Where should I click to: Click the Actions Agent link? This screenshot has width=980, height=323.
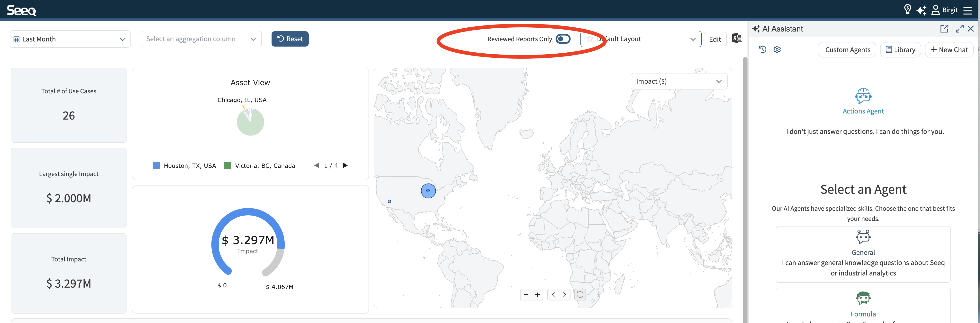pos(863,111)
